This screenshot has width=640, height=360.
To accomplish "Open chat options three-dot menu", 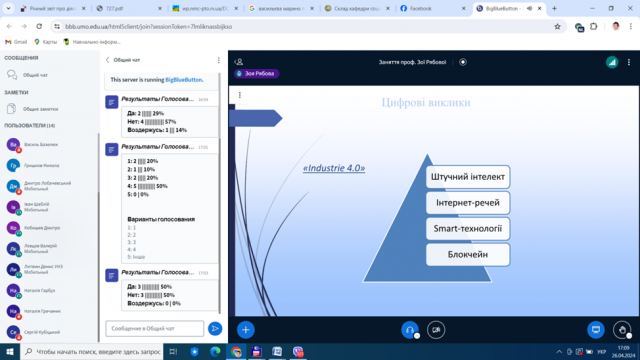I will 219,60.
